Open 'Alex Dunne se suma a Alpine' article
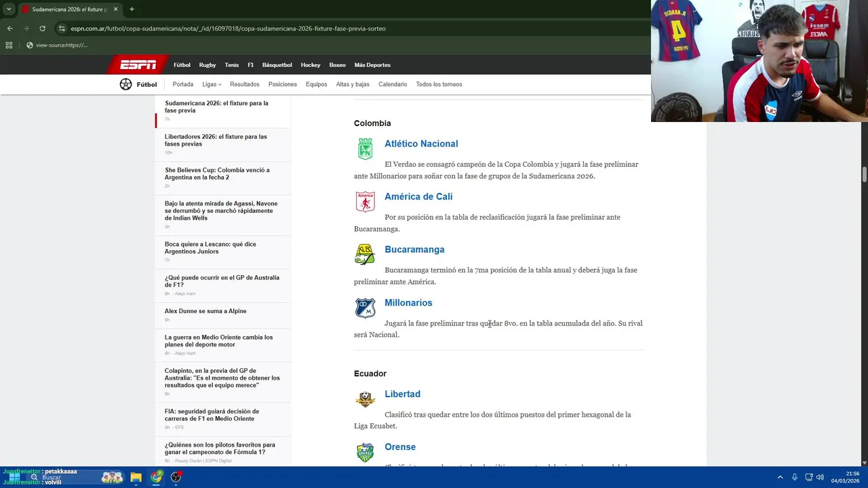Screen dimensions: 868x488 pos(205,311)
